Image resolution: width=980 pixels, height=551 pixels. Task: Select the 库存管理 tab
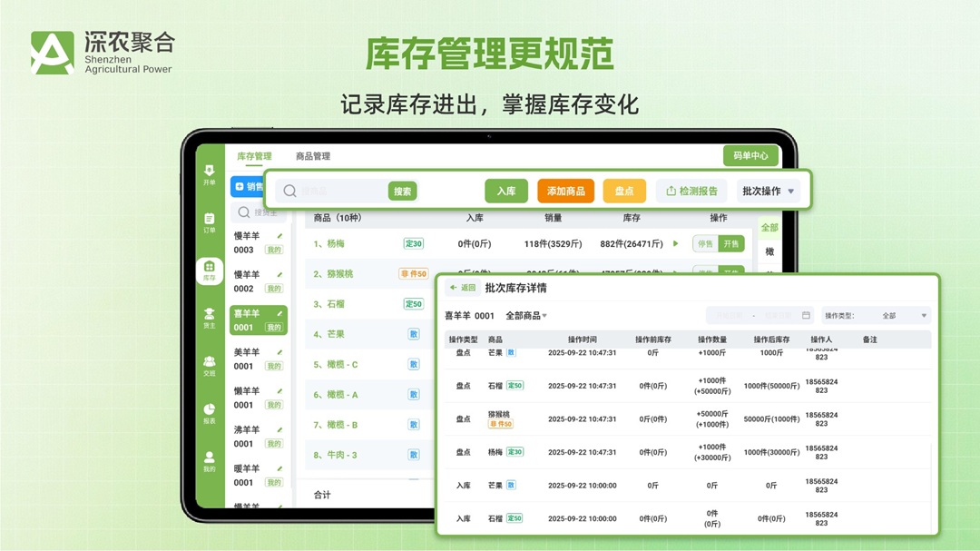click(254, 156)
